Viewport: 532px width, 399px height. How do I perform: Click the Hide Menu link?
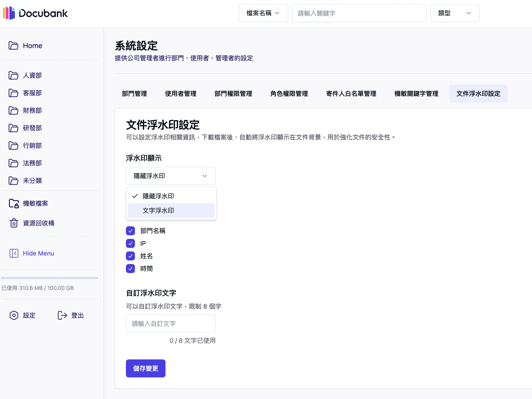click(38, 253)
